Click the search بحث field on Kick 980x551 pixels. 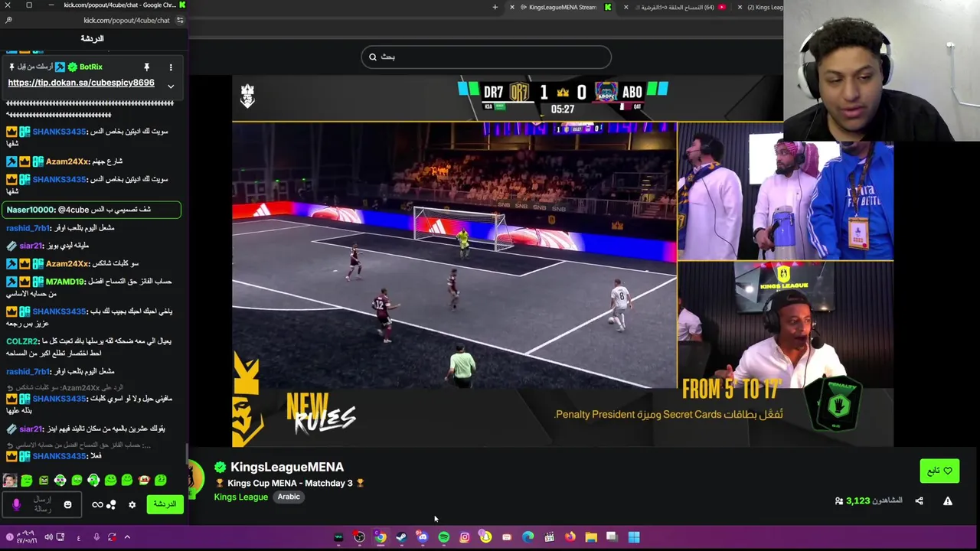pyautogui.click(x=486, y=57)
